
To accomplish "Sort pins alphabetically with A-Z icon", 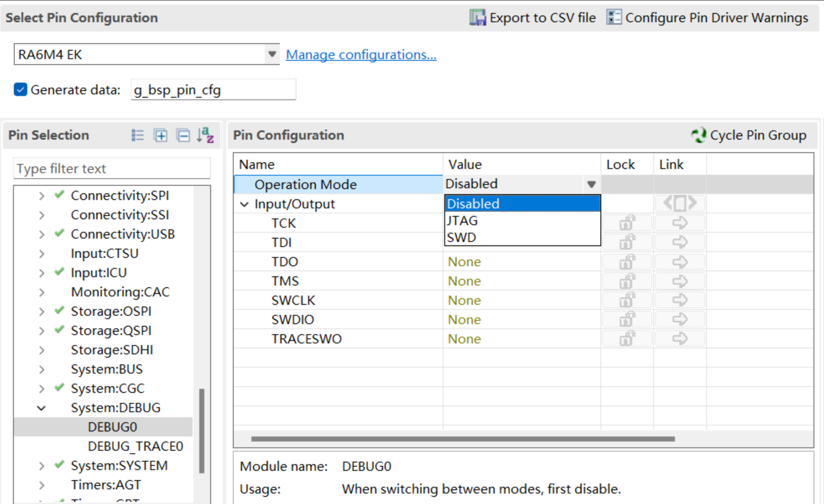I will click(206, 135).
